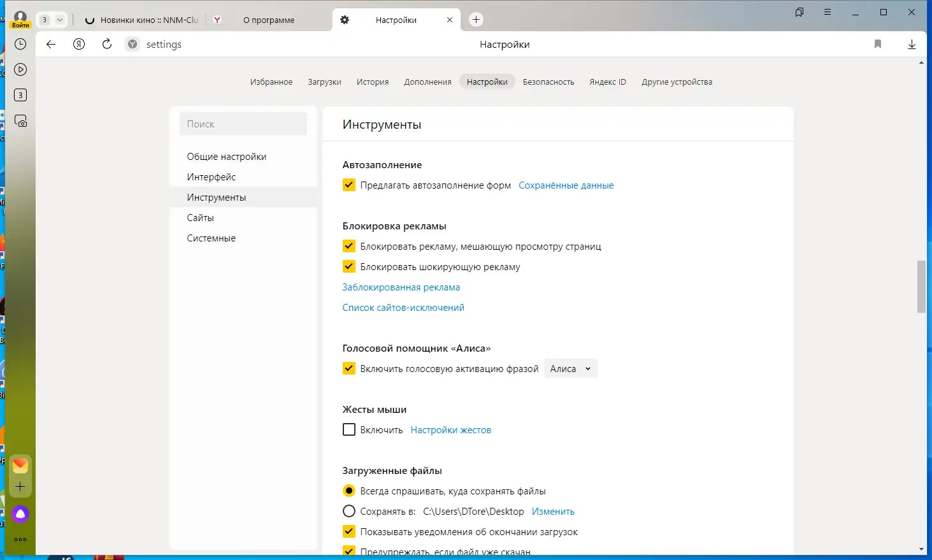Toggle Показывать уведомления об окончании загрузок
932x560 pixels.
(349, 532)
